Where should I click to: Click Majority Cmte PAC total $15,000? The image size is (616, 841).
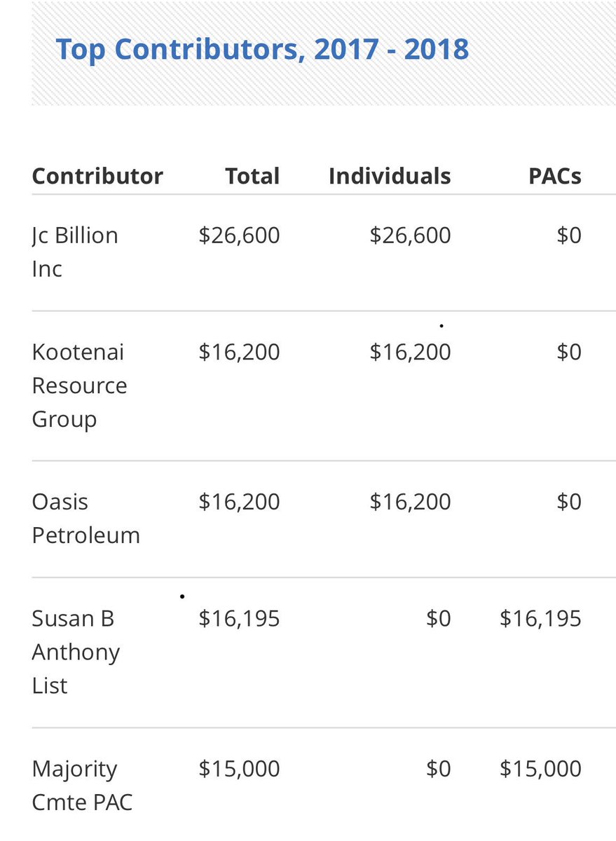[x=239, y=769]
